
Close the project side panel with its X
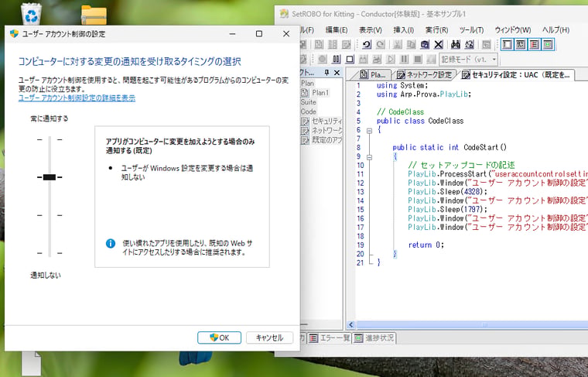coord(337,73)
